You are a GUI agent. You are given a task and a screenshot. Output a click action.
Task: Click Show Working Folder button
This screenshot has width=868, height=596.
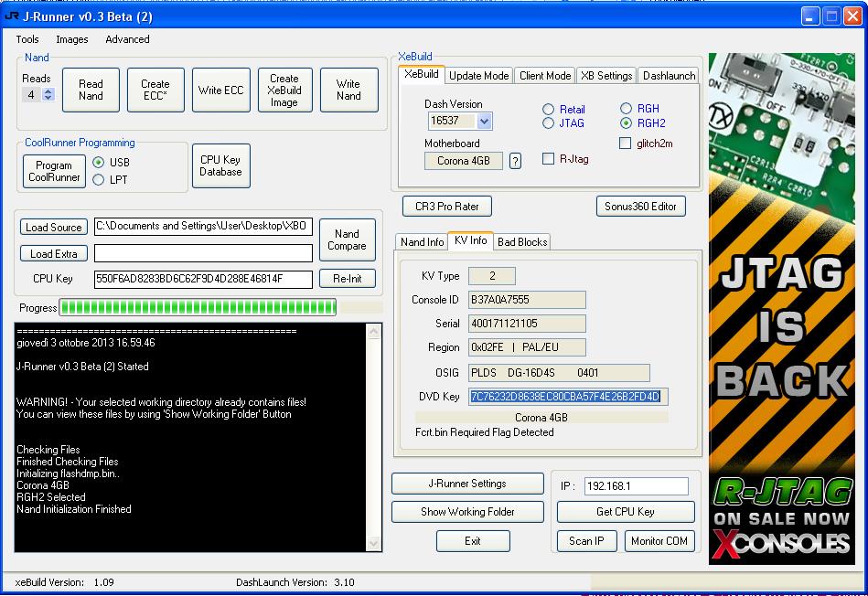[x=467, y=512]
